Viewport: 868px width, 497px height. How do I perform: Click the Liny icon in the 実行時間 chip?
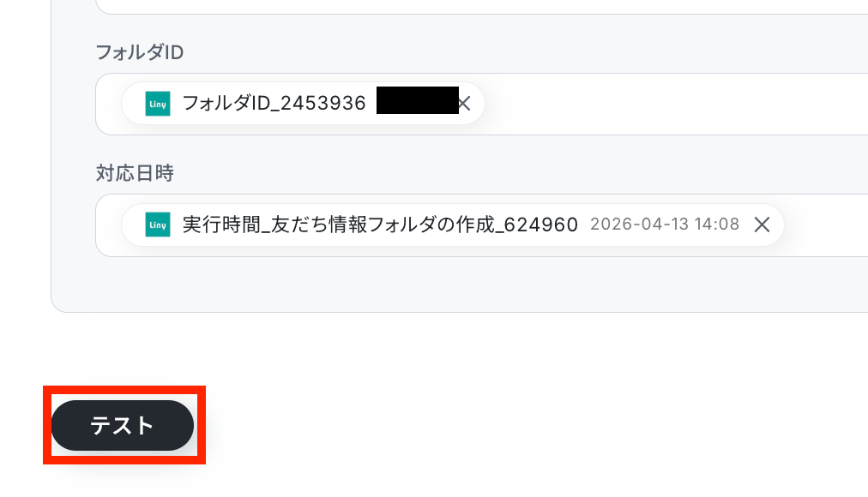[x=158, y=225]
